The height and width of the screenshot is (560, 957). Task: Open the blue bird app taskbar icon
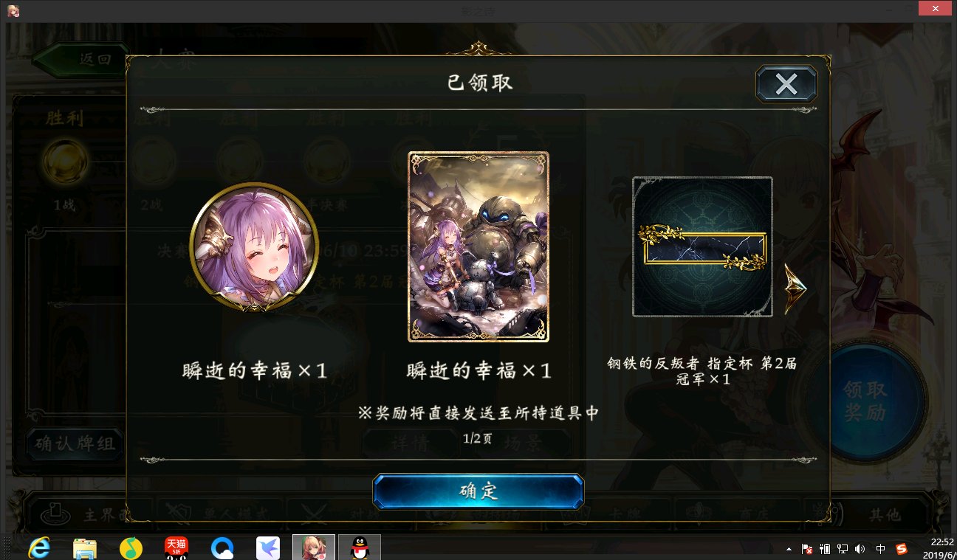click(268, 547)
